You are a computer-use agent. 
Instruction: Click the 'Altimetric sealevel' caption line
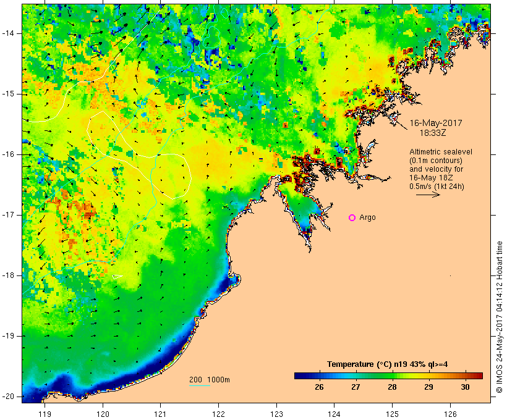tap(441, 152)
